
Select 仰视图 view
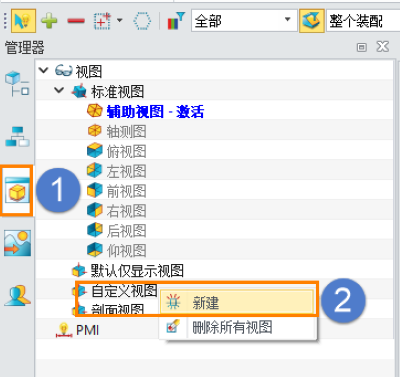pyautogui.click(x=126, y=250)
